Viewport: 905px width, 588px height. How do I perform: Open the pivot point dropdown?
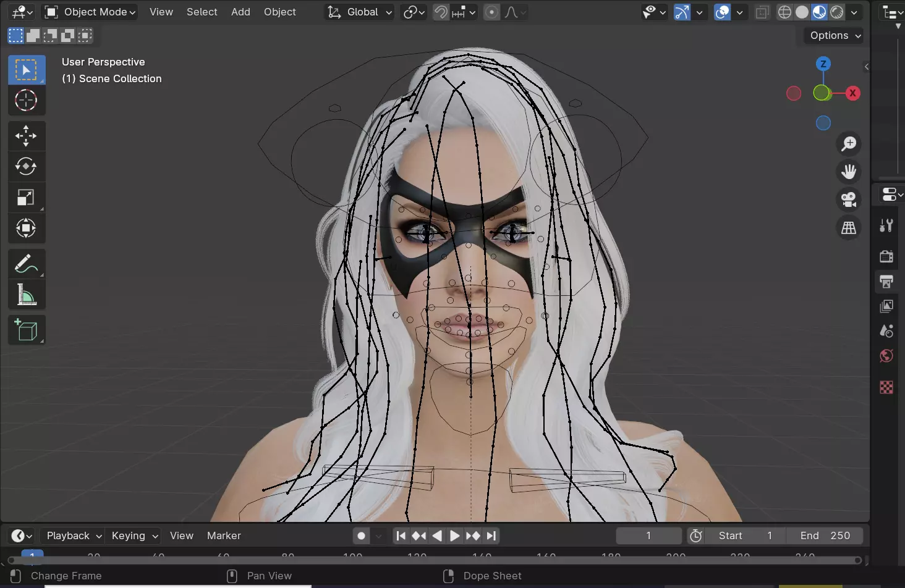(414, 12)
